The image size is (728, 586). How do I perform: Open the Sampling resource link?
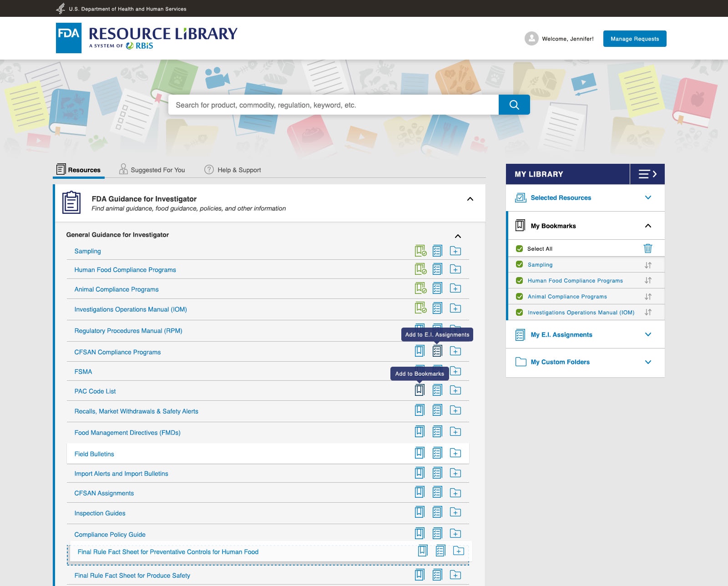tap(88, 251)
